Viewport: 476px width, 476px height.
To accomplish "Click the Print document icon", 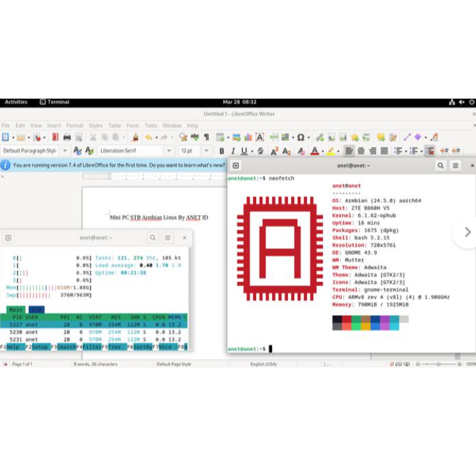I will pos(67,137).
